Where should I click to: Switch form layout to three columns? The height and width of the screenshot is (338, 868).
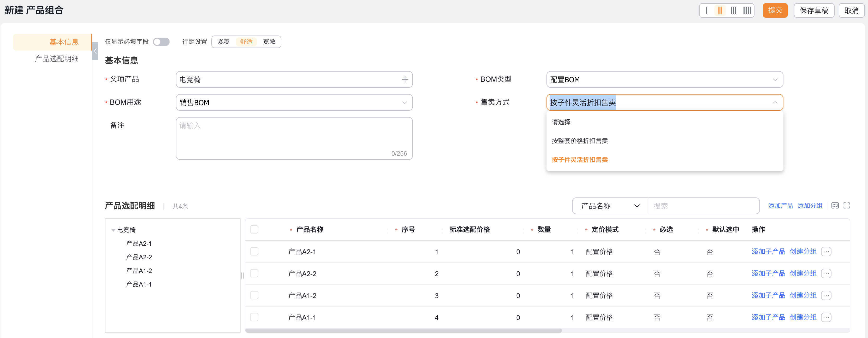coord(734,10)
